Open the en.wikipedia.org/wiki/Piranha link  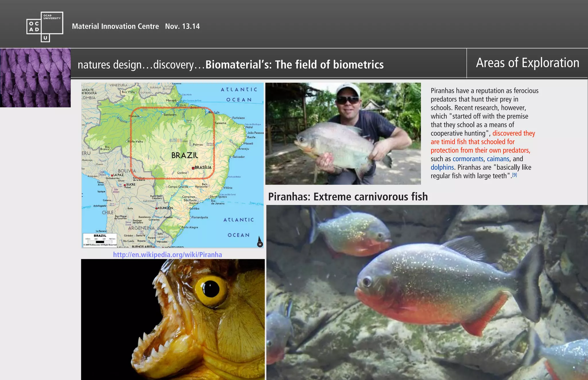tap(167, 254)
